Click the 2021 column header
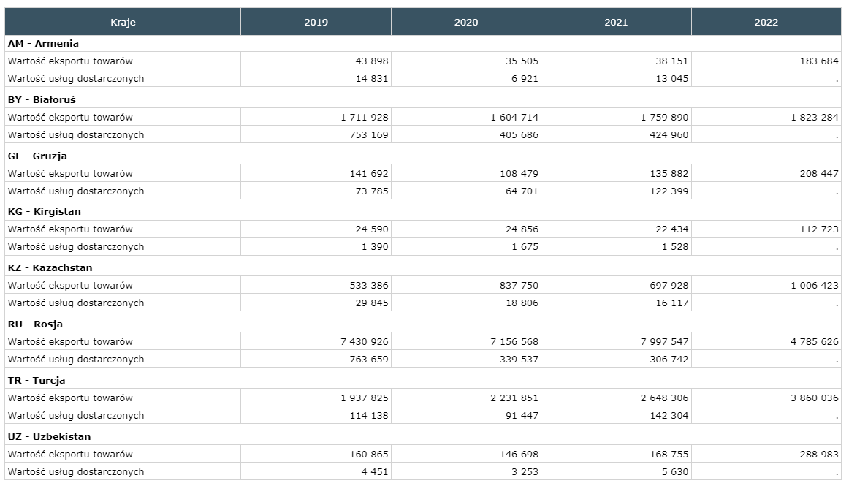 (x=616, y=22)
